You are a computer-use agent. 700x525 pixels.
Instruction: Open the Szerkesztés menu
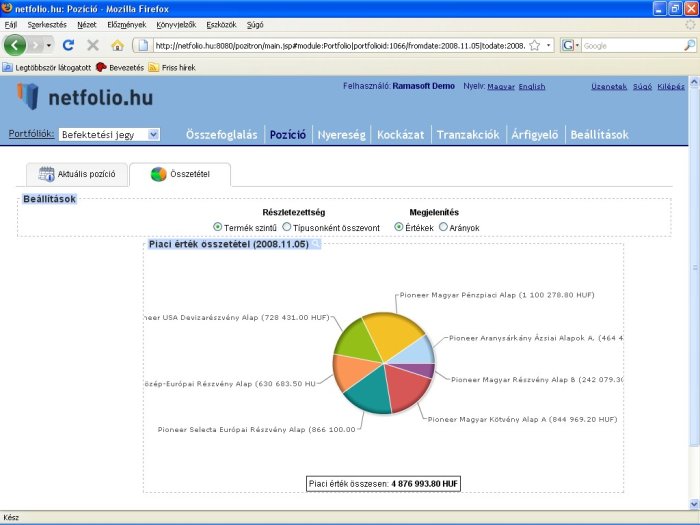click(x=47, y=25)
